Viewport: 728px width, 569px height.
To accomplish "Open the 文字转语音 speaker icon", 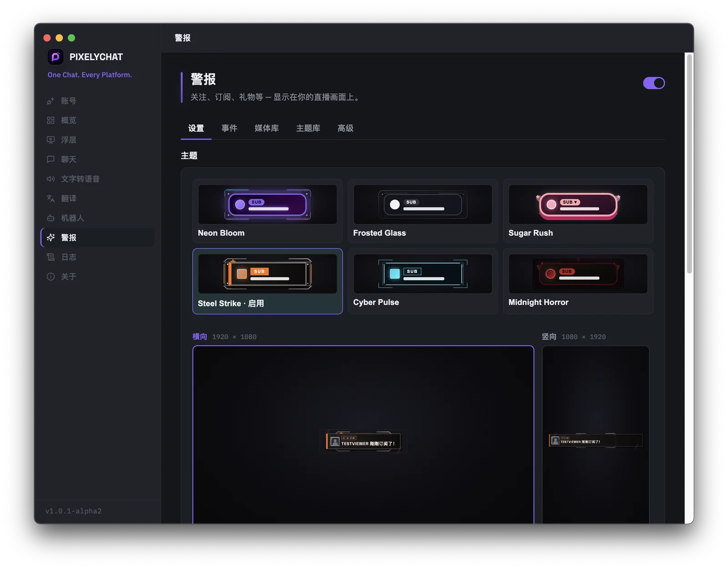I will [51, 179].
